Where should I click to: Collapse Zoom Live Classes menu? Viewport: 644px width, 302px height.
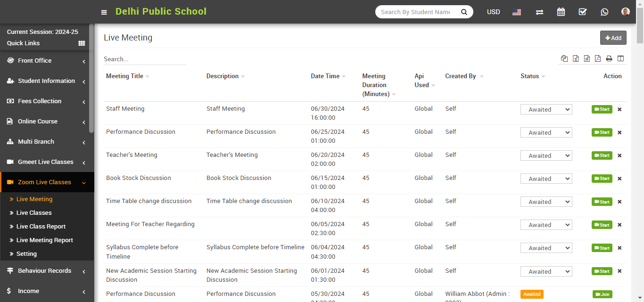tap(46, 182)
